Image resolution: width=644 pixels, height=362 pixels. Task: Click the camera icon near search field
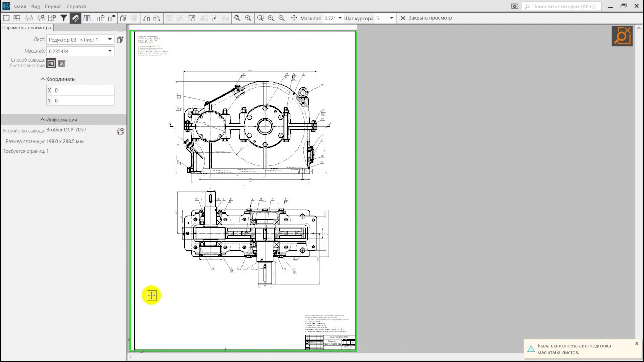[514, 7]
